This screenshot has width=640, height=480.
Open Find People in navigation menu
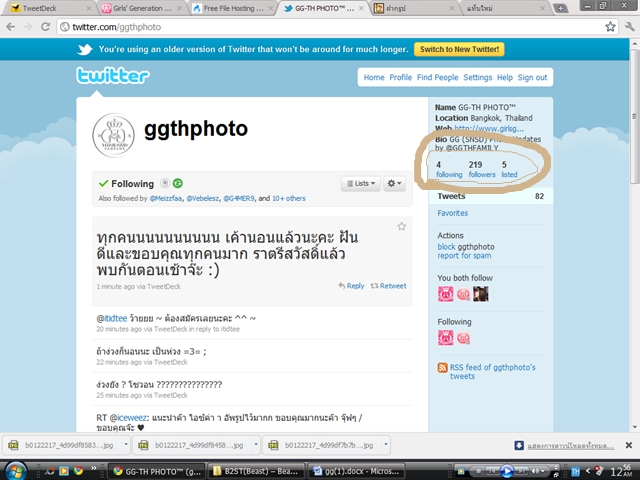(438, 78)
